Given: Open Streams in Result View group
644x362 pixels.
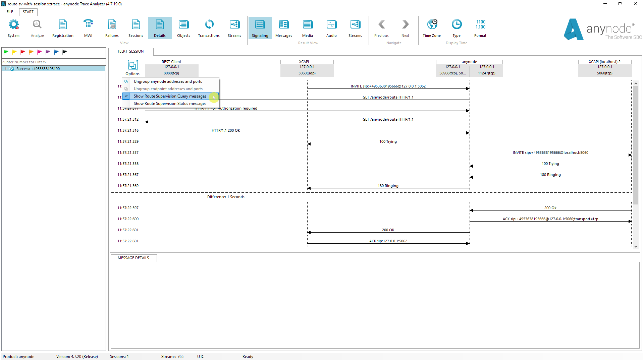Looking at the screenshot, I should pos(355,28).
